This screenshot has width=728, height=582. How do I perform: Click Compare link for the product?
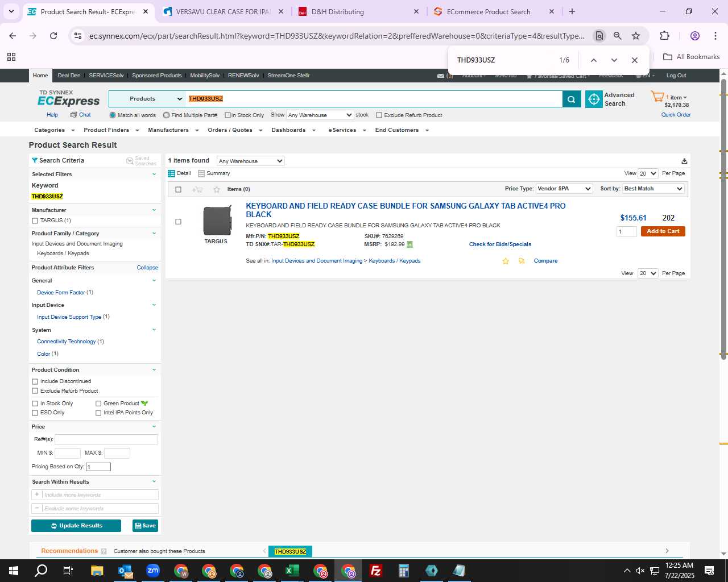click(x=545, y=261)
